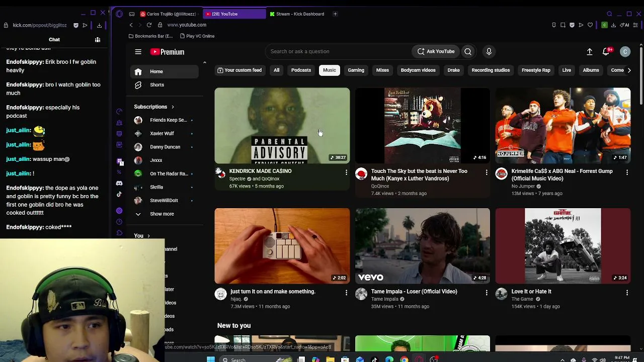Image resolution: width=644 pixels, height=362 pixels.
Task: Open The Game channel avatar
Action: 501,294
